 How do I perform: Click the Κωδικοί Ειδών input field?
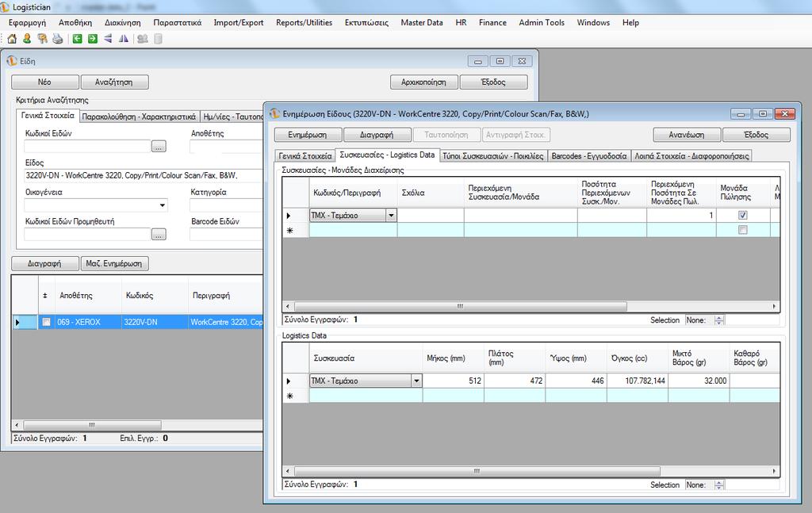click(87, 147)
